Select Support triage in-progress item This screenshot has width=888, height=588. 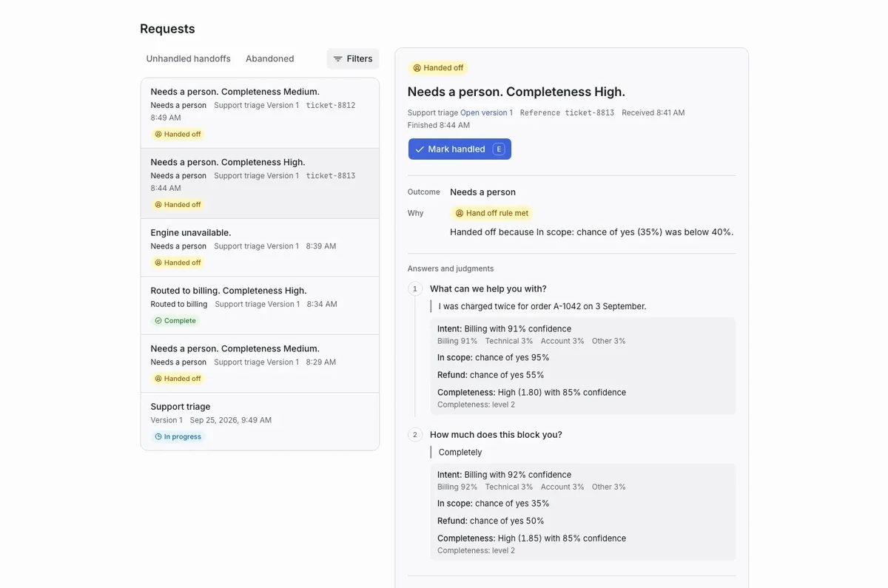pyautogui.click(x=260, y=422)
